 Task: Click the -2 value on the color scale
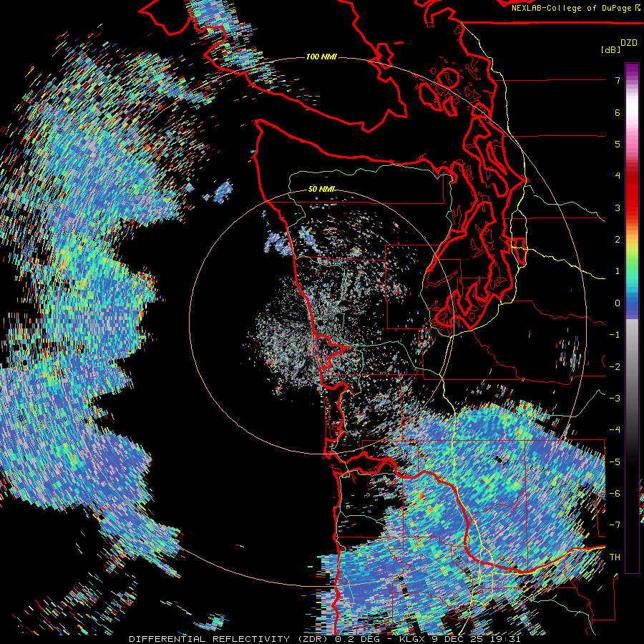615,367
